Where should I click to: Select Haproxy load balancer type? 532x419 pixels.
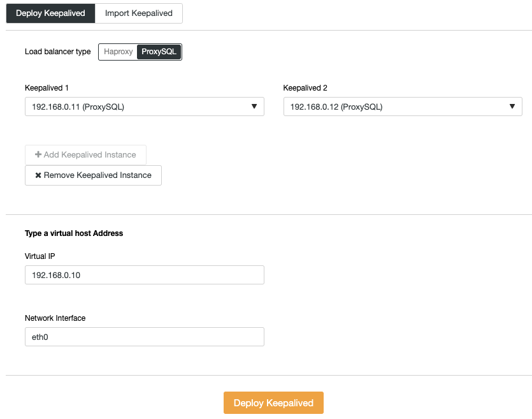tap(118, 52)
